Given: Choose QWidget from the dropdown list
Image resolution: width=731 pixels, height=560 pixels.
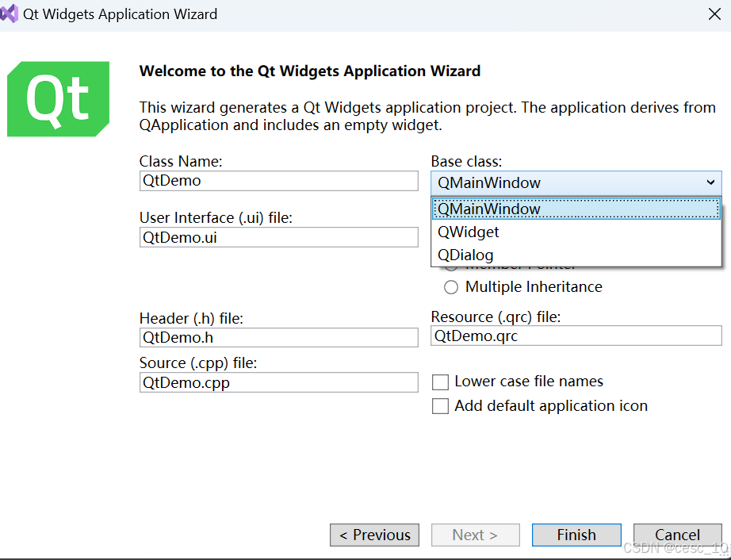Looking at the screenshot, I should pos(576,232).
